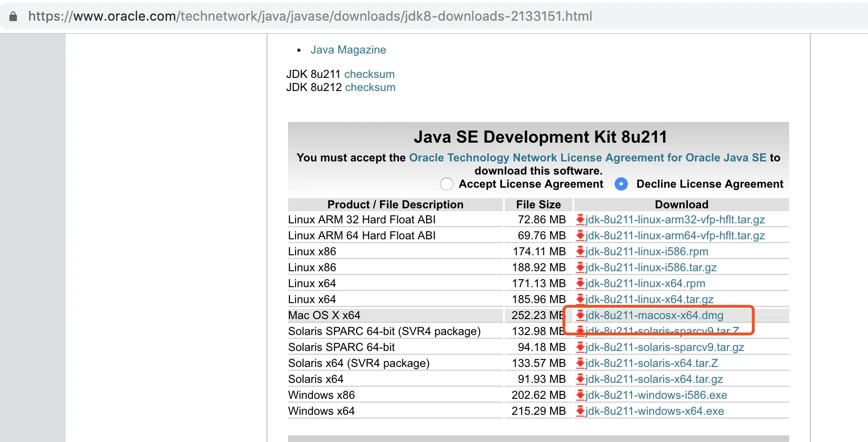
Task: Click download icon beside linux-i586.tar.gz
Action: point(580,267)
